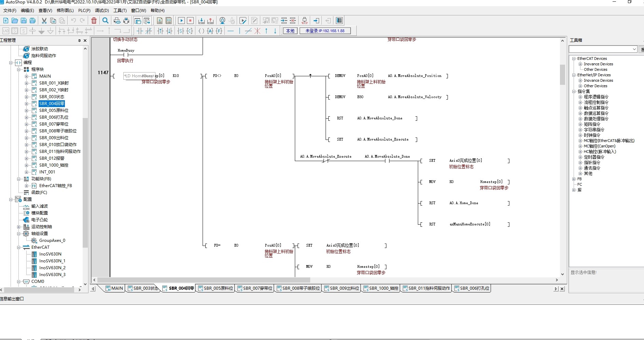
Task: Print using the printer icon
Action: [126, 21]
